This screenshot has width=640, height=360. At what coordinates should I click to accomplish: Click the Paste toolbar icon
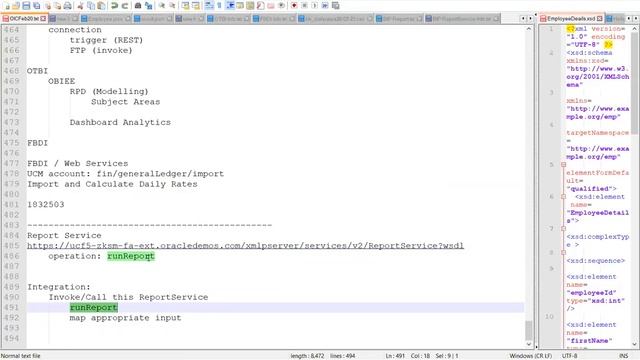point(101,6)
